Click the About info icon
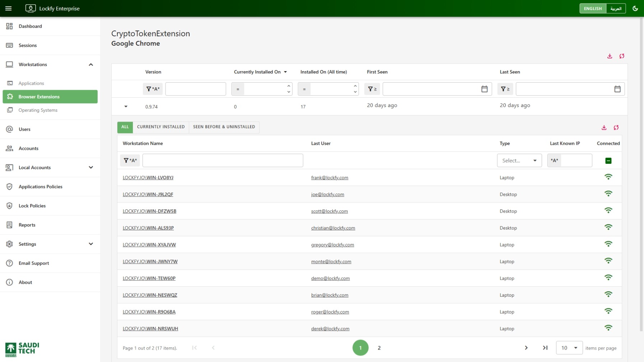This screenshot has height=362, width=644. click(10, 282)
